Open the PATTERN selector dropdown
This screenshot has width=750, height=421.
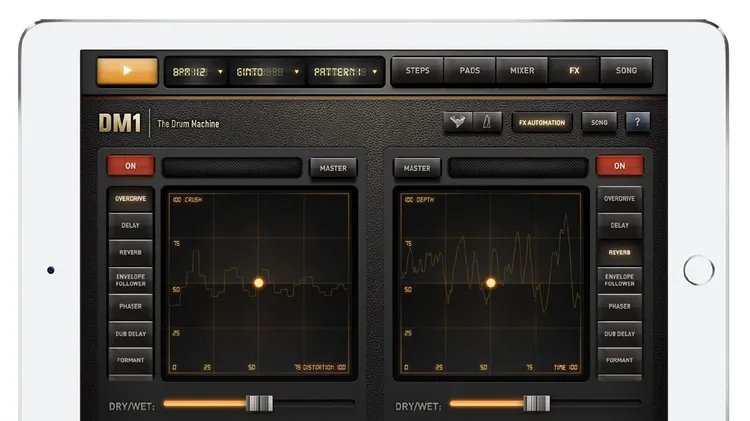(x=344, y=72)
